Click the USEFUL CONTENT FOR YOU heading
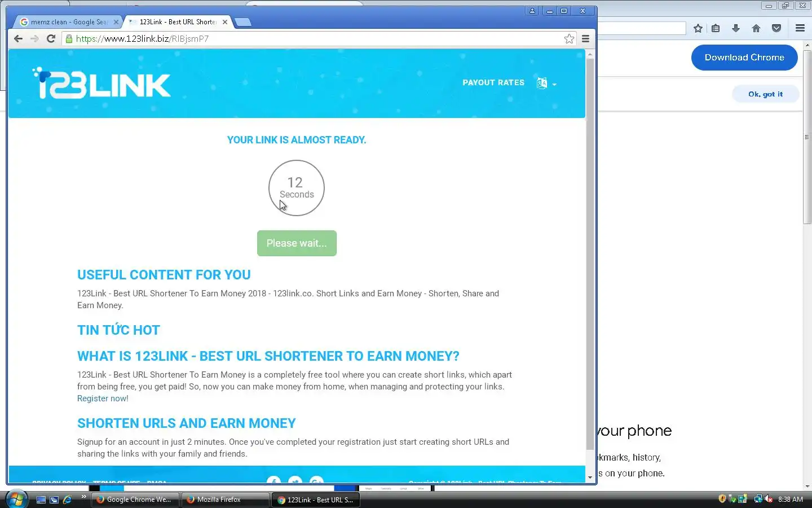This screenshot has width=812, height=508. [164, 275]
